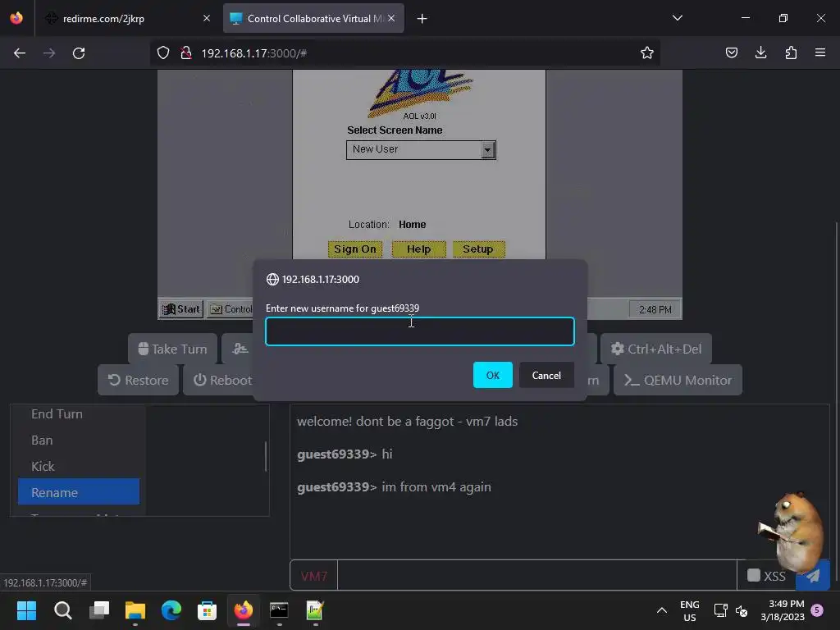Open the QEMU Monitor
840x630 pixels.
[678, 380]
